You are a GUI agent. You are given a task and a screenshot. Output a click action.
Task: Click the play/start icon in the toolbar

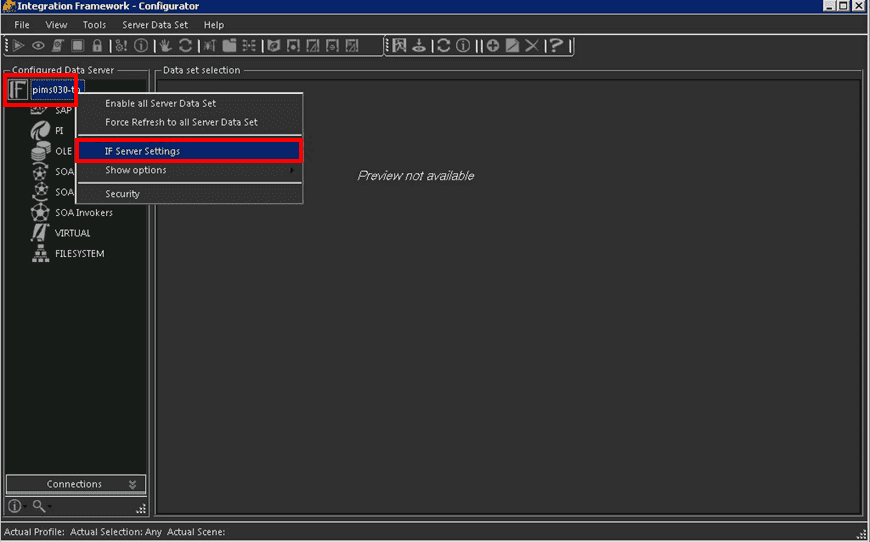(18, 45)
